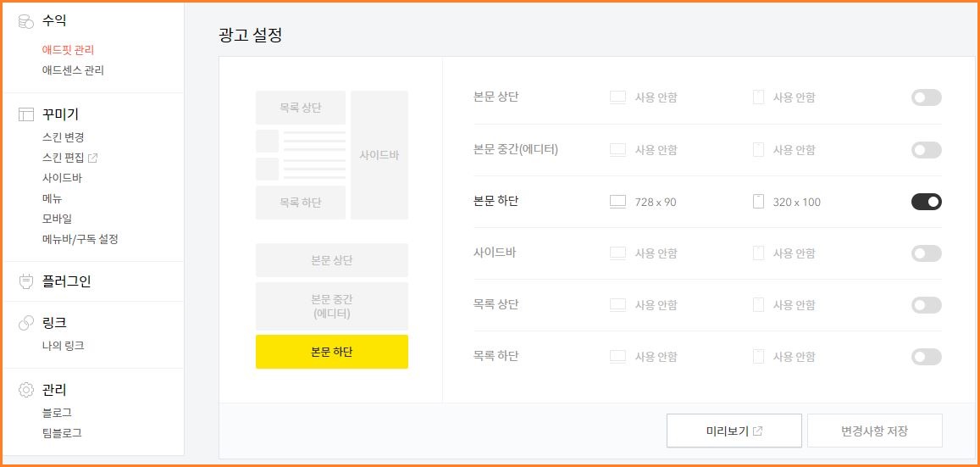The image size is (980, 467).
Task: Select 본문 상단 block in layout preview
Action: (x=332, y=260)
